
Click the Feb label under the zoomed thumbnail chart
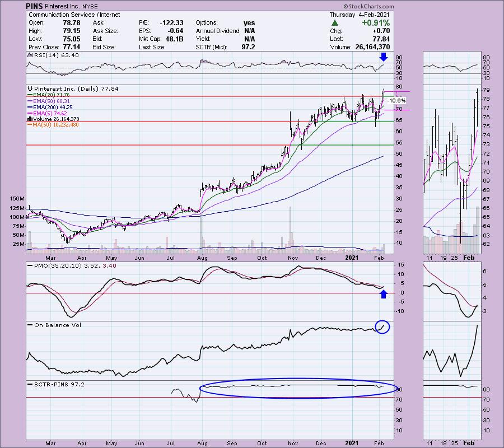tap(469, 258)
